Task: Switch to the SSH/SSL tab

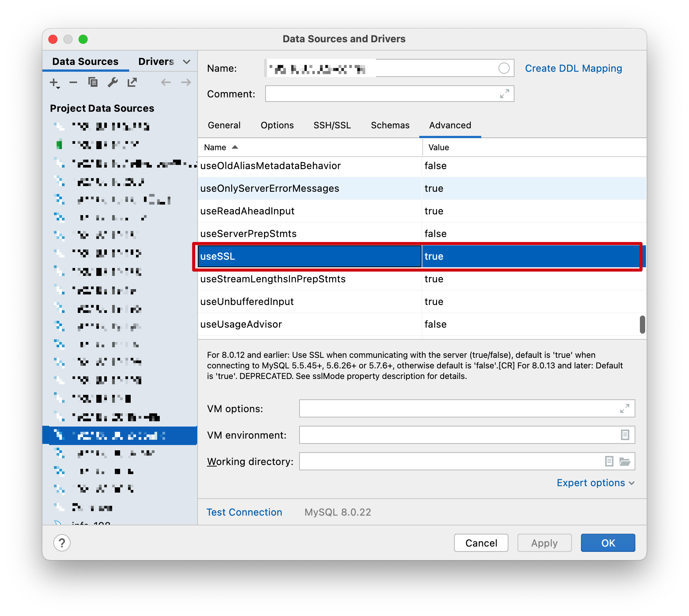Action: (x=332, y=125)
